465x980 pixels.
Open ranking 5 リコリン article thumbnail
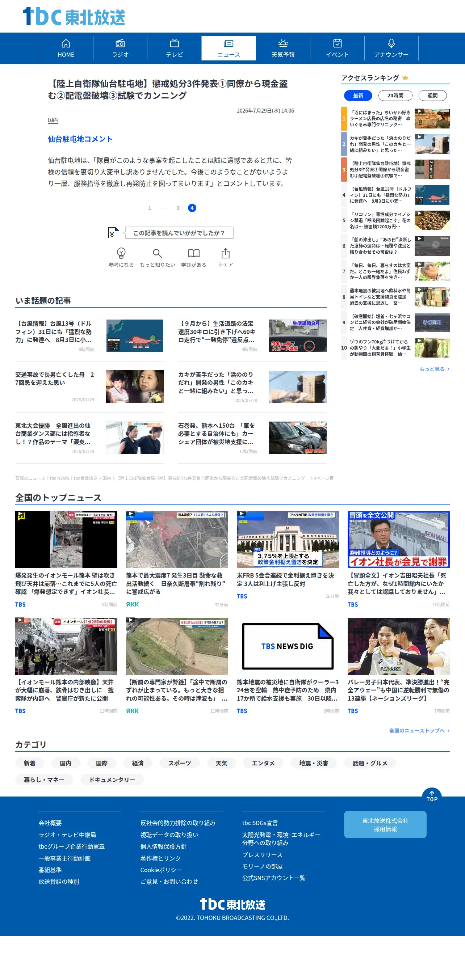pos(432,220)
